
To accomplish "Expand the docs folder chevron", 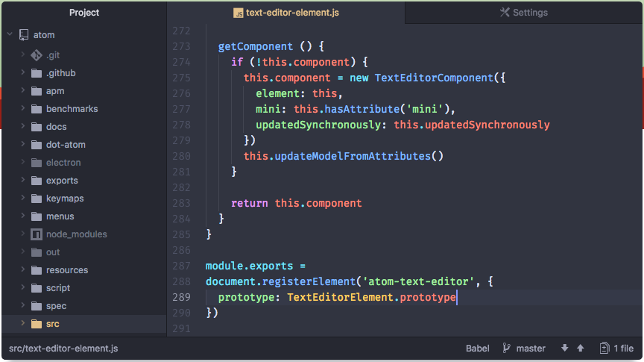I will click(x=23, y=126).
